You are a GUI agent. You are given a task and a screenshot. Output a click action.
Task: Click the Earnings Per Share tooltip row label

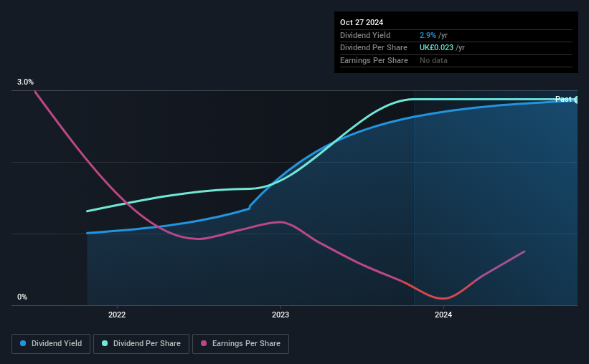pyautogui.click(x=374, y=60)
